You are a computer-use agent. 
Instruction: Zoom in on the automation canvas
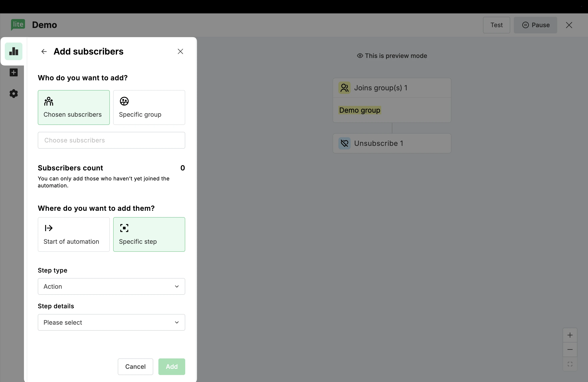(x=570, y=335)
